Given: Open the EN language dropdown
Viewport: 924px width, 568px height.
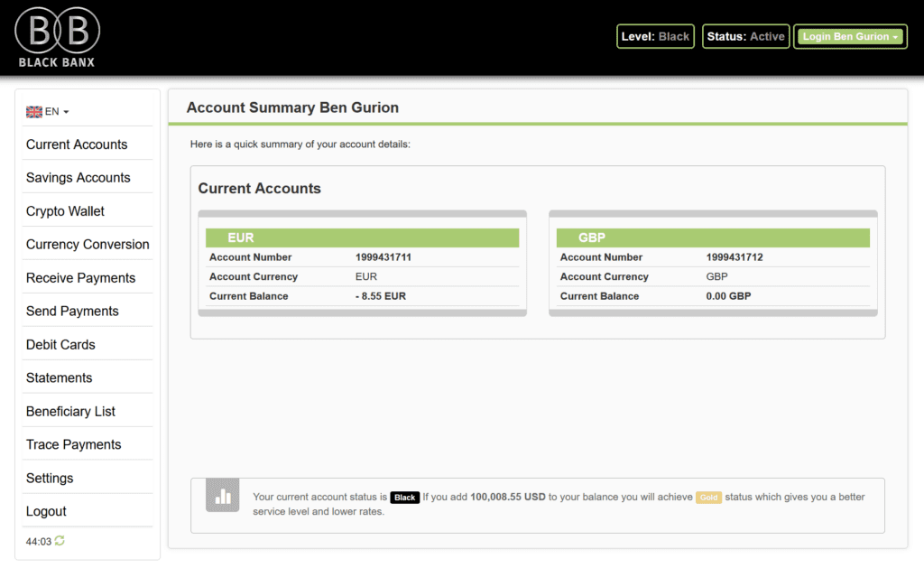Looking at the screenshot, I should tap(48, 110).
